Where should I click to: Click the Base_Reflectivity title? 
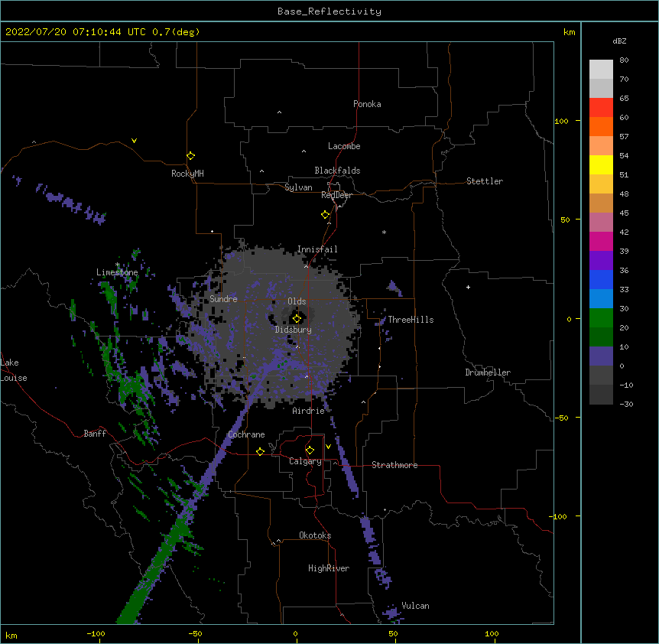click(329, 11)
